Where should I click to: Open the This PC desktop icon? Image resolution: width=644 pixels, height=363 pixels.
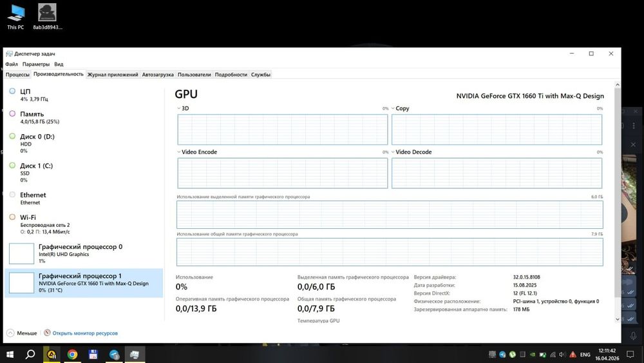(x=15, y=17)
